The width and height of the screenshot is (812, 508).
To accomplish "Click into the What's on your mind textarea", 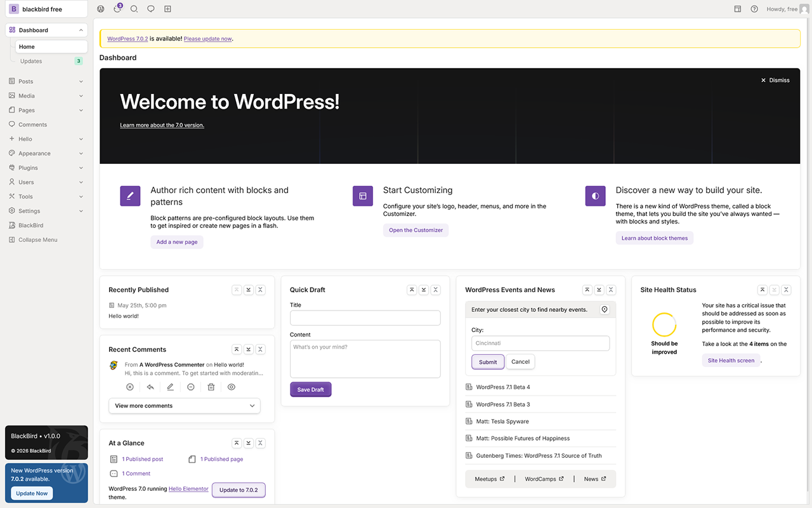I will [x=365, y=359].
